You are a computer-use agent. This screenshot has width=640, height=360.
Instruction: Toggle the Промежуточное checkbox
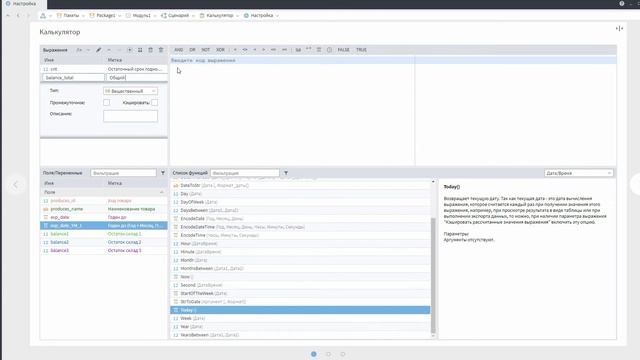tap(107, 103)
